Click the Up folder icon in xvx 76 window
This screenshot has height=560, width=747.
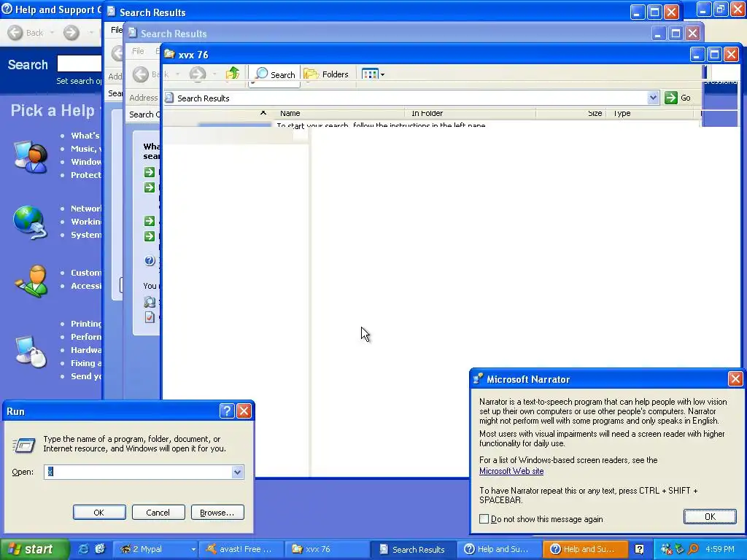click(x=233, y=74)
